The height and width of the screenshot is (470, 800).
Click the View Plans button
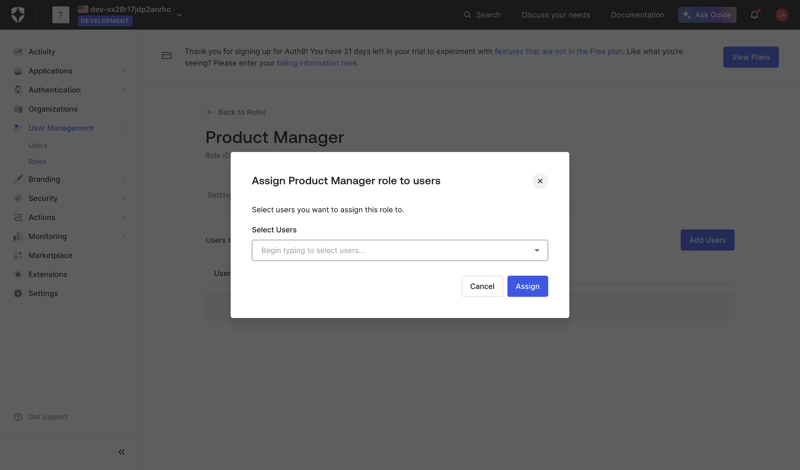pos(751,57)
